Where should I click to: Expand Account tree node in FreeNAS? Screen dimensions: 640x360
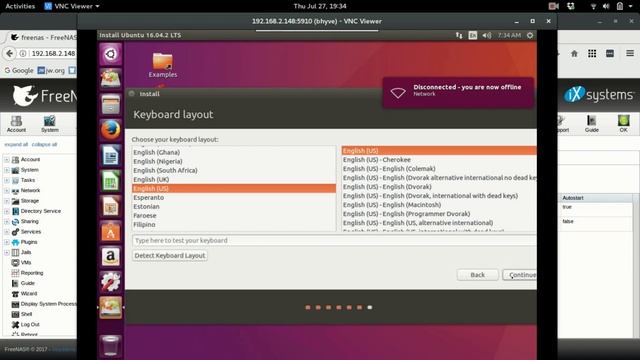(7, 160)
